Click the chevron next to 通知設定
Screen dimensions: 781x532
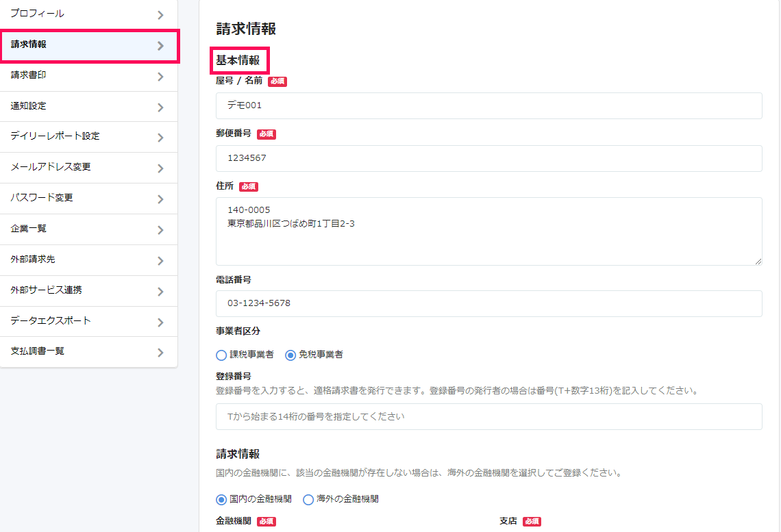(160, 107)
